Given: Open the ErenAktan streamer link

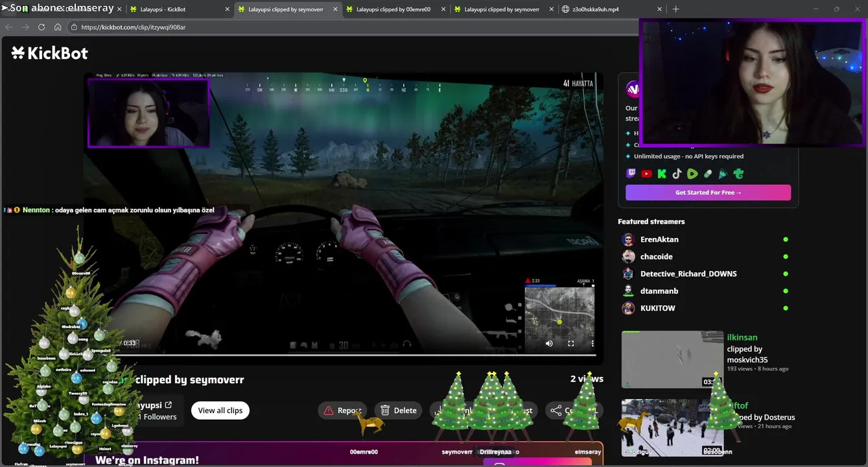Looking at the screenshot, I should click(x=659, y=239).
